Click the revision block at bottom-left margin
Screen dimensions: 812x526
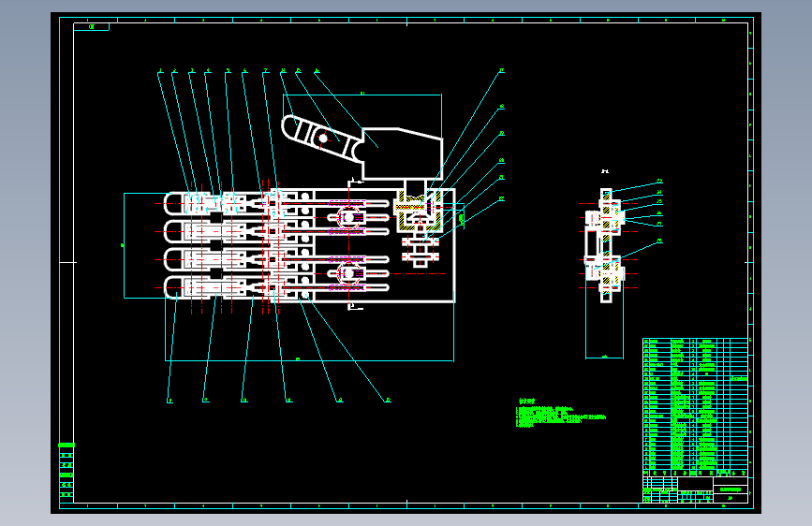tap(66, 473)
